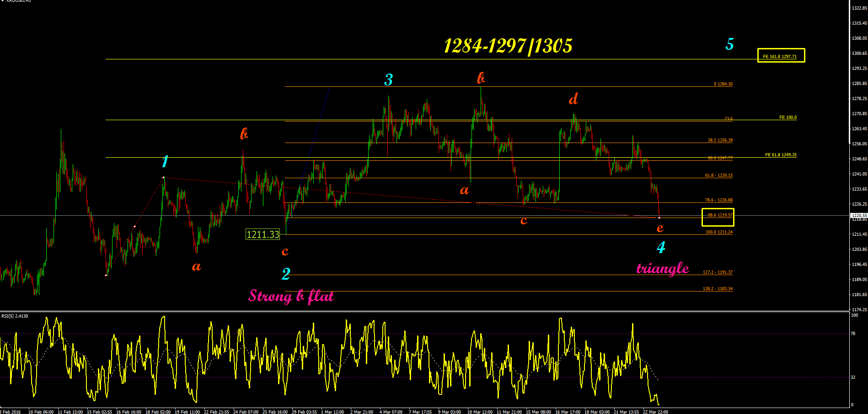Click the "4 Mar 07:00" time axis label
Viewport: 868px width, 414px height.
coord(391,412)
